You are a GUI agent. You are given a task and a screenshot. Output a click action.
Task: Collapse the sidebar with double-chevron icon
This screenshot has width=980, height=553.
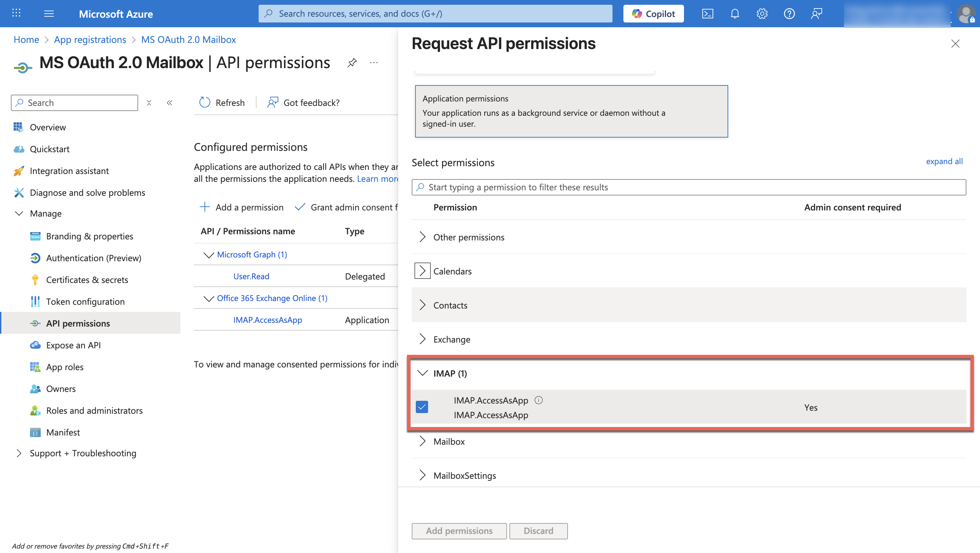[170, 103]
